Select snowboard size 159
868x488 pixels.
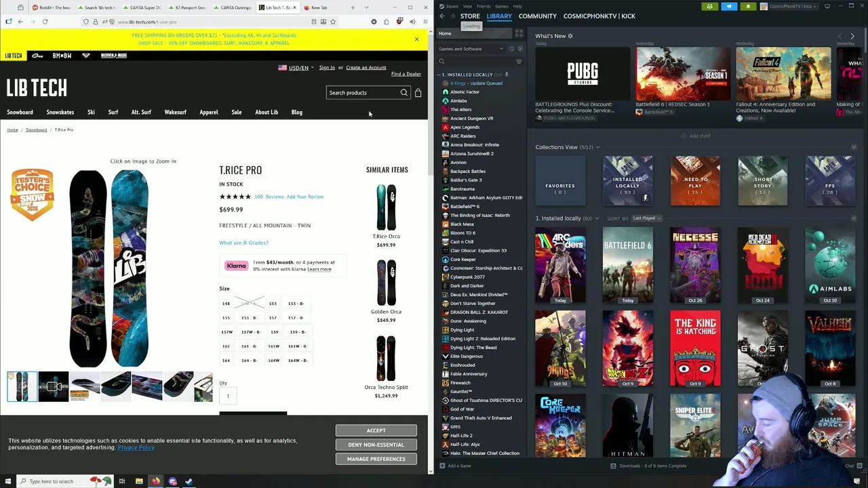pos(274,332)
